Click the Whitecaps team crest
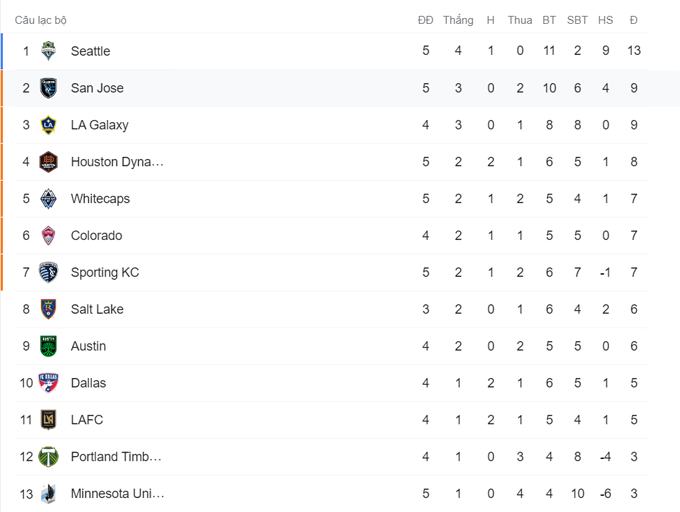 tap(48, 199)
